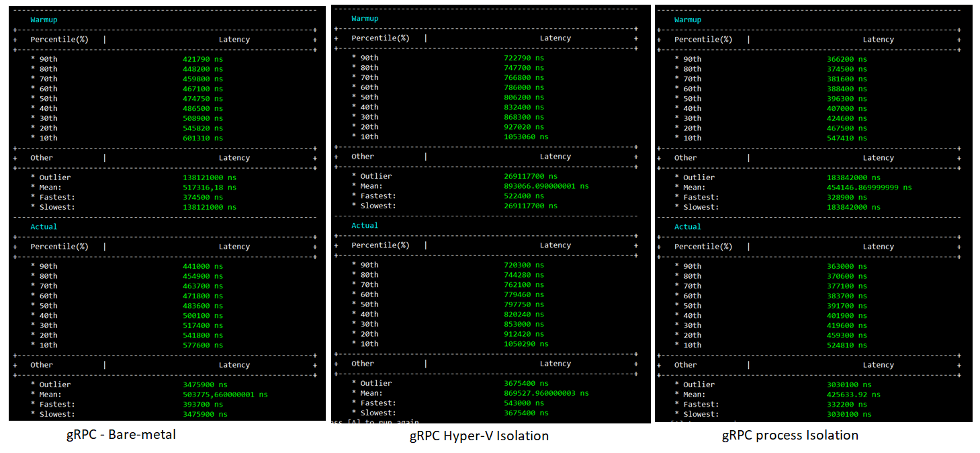Click the latency '524810 ns'
The image size is (980, 453).
(847, 345)
